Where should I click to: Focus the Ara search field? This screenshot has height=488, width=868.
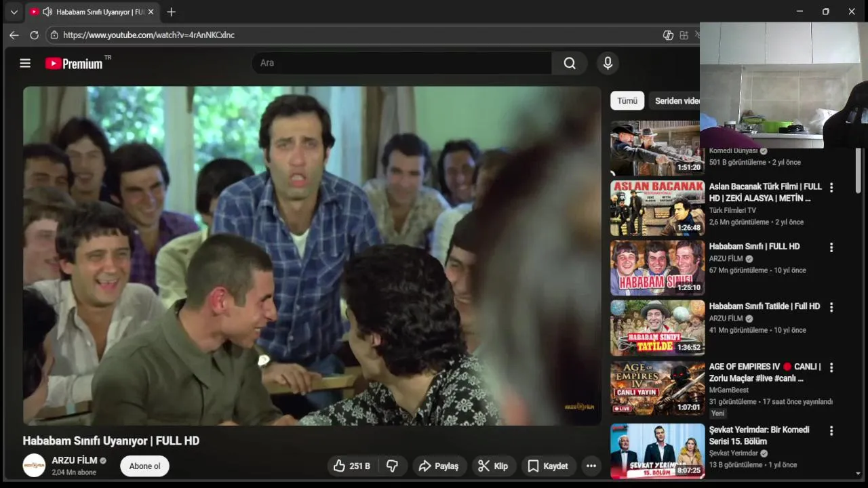(401, 63)
